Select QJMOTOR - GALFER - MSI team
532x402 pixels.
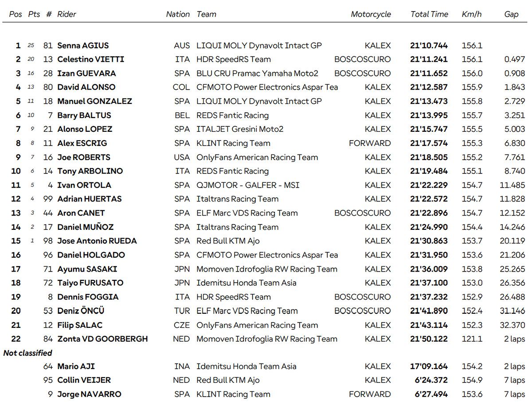(x=248, y=185)
